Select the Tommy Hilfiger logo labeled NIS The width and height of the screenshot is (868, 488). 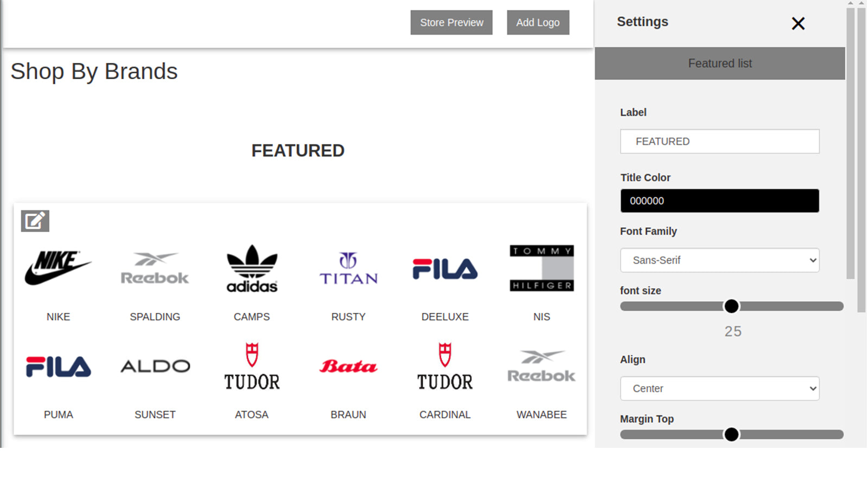click(x=541, y=268)
